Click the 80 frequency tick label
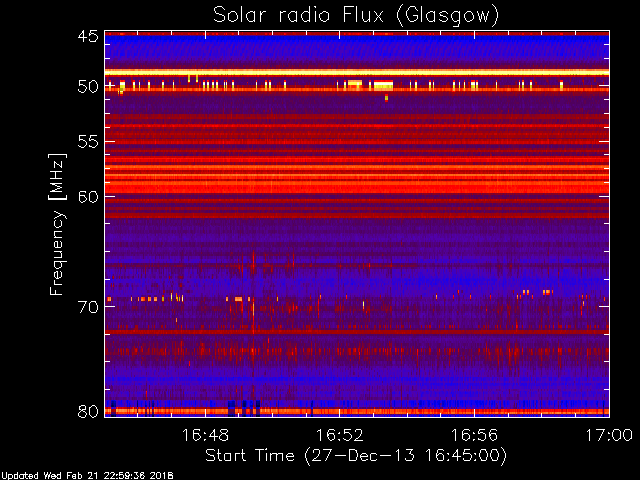The image size is (640, 480). [x=88, y=411]
